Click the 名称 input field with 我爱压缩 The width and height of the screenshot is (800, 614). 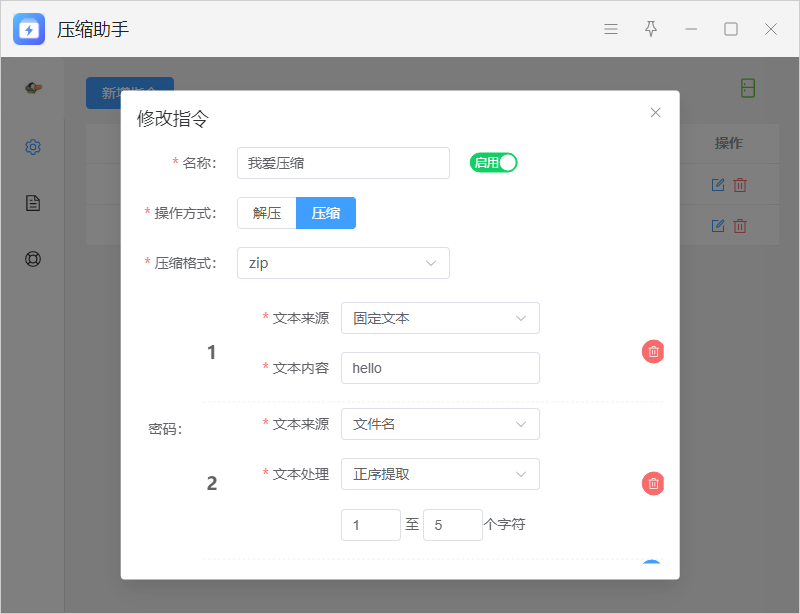point(343,163)
